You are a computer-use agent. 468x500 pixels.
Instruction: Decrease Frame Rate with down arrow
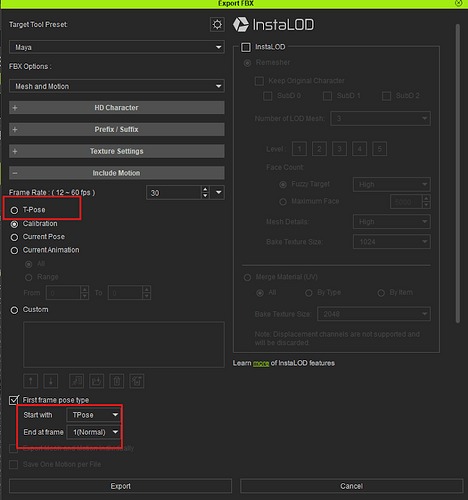tap(205, 196)
